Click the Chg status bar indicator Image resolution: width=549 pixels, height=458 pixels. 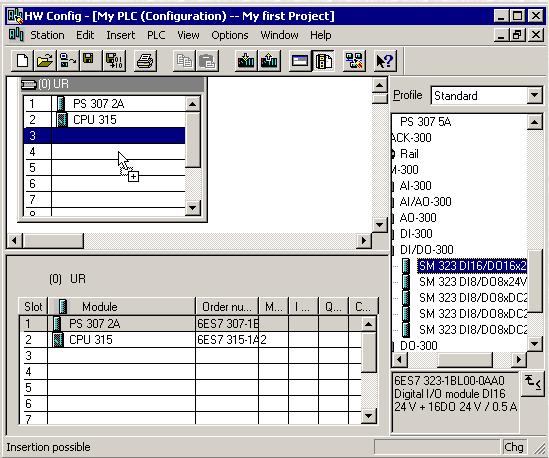(x=514, y=447)
